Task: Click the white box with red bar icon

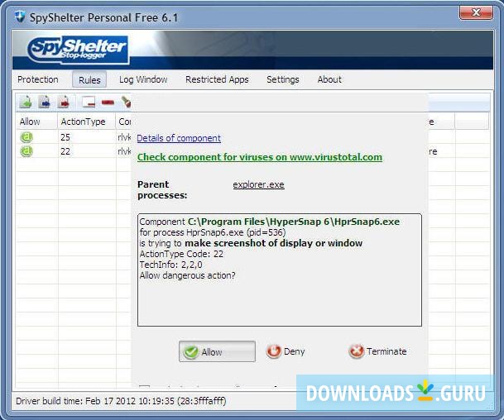Action: click(x=89, y=103)
